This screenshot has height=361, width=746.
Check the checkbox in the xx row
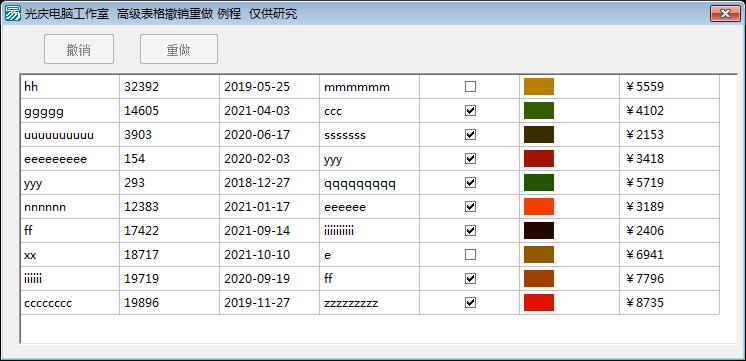[x=470, y=254]
